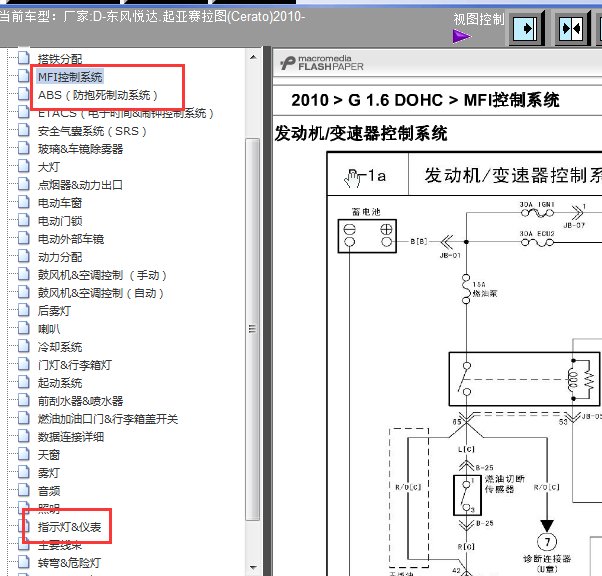The width and height of the screenshot is (602, 576).
Task: Click the 视图控制 label
Action: 479,19
